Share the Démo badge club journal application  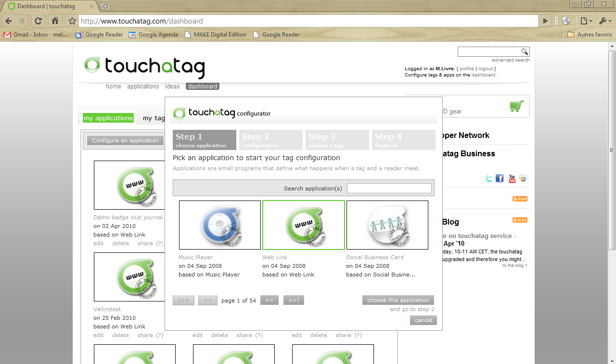145,243
